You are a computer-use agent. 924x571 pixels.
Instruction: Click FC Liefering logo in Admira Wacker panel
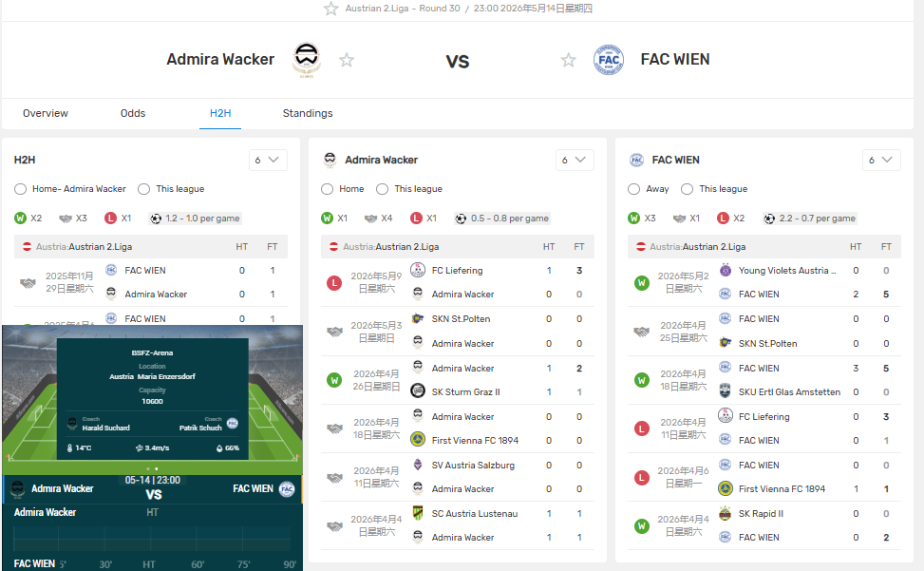418,270
